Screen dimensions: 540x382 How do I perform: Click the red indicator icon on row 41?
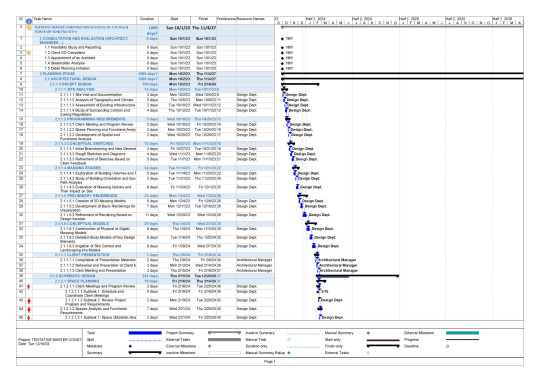pos(29,287)
